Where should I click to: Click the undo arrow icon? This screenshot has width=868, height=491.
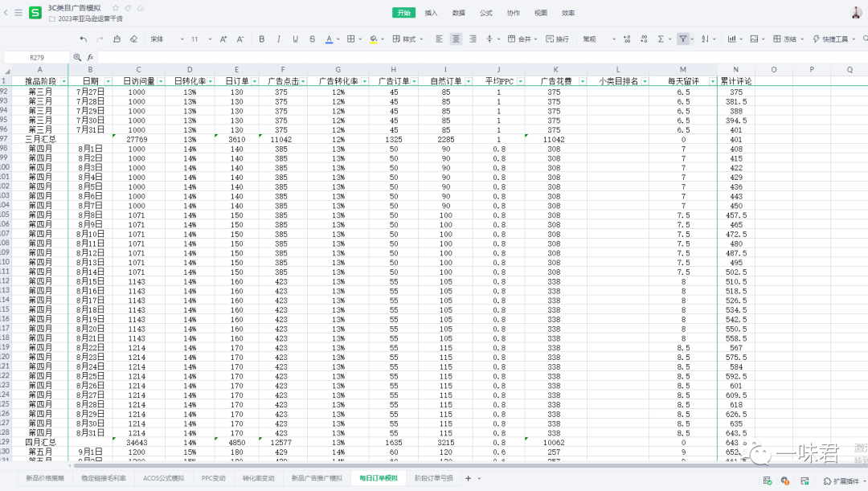84,39
